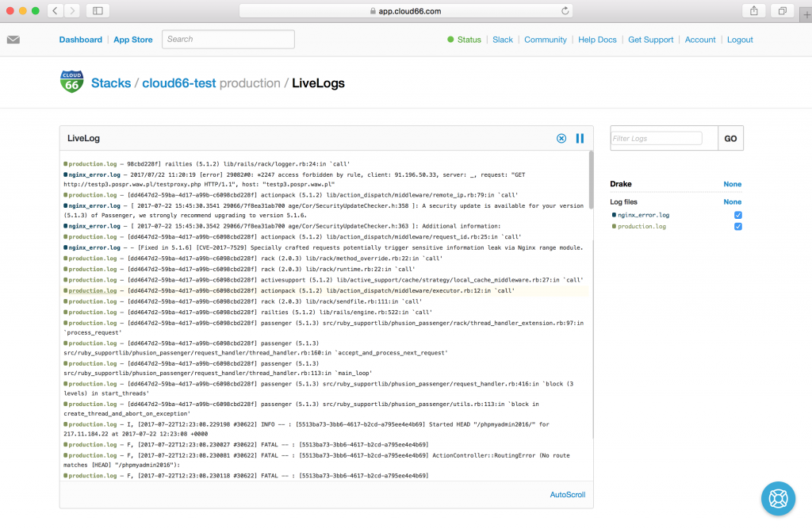This screenshot has height=529, width=812.
Task: Open the mail envelope icon
Action: [13, 40]
